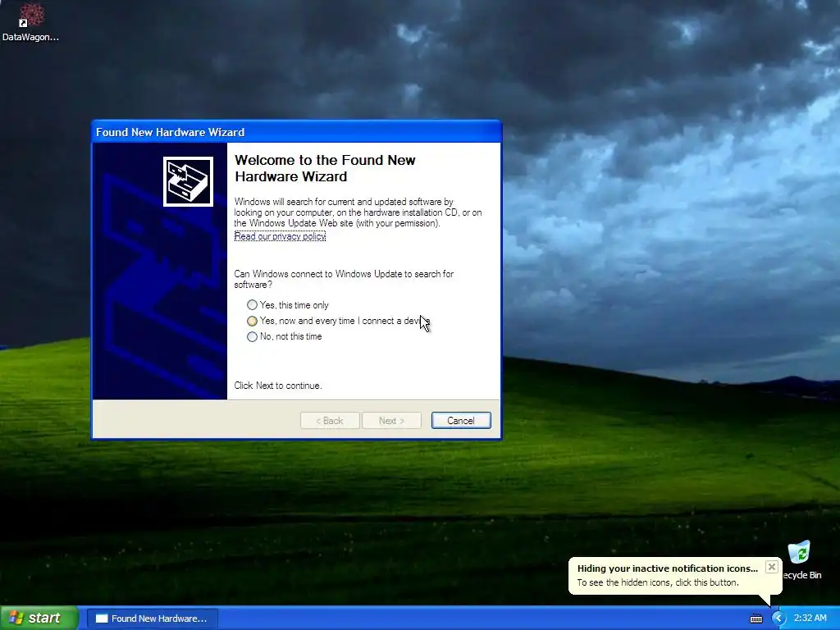Show hidden notification icons with tray arrow
840x630 pixels.
pyautogui.click(x=778, y=619)
